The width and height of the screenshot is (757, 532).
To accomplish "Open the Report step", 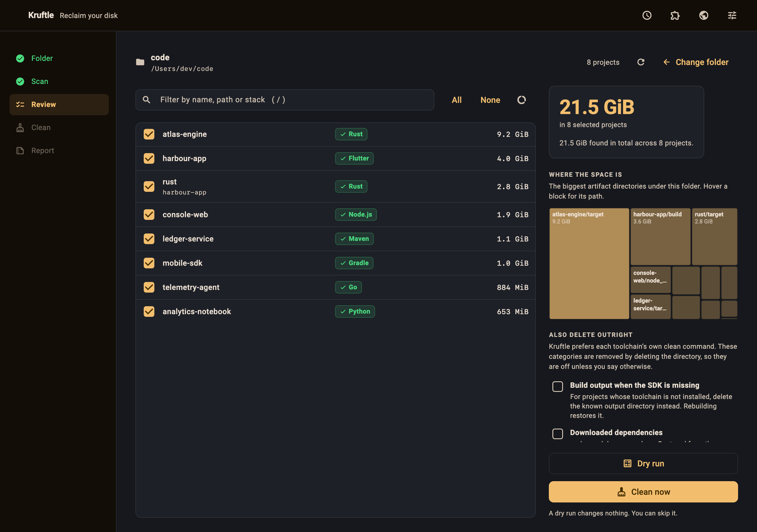I will [59, 151].
